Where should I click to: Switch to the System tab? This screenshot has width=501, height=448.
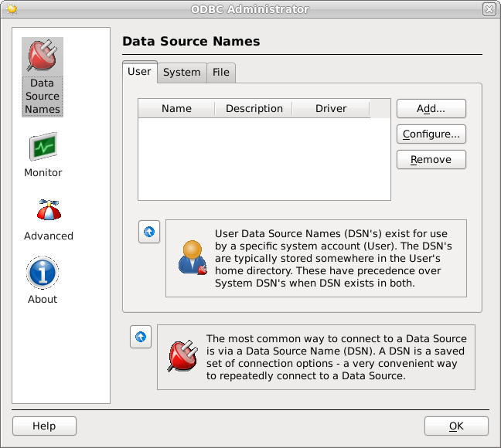click(182, 73)
